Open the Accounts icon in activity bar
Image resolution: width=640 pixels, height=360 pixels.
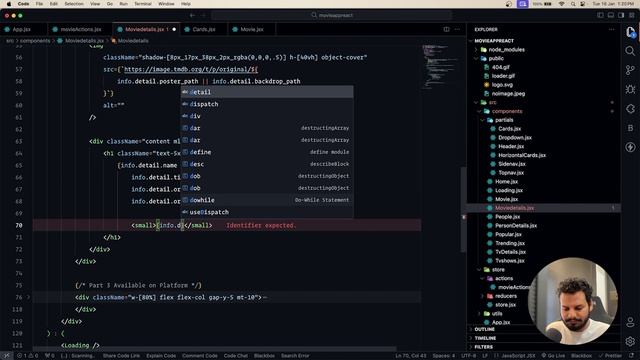630,322
